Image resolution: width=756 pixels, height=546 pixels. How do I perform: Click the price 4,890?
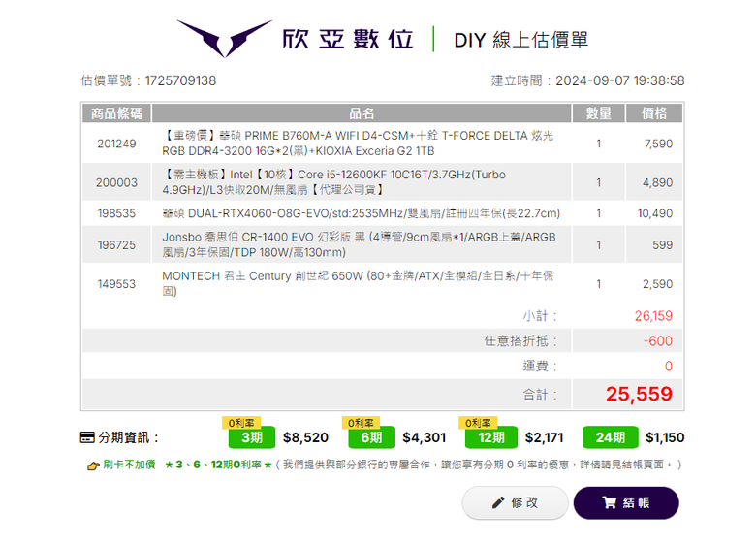tap(658, 182)
